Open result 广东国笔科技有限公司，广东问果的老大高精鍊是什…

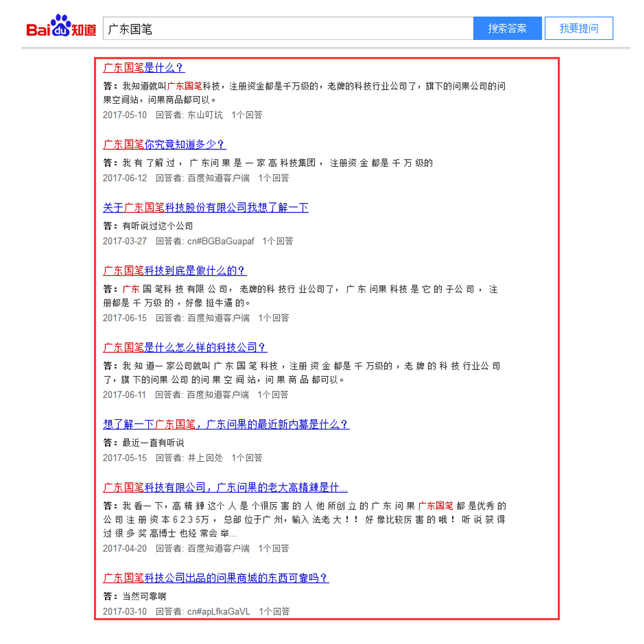[225, 488]
